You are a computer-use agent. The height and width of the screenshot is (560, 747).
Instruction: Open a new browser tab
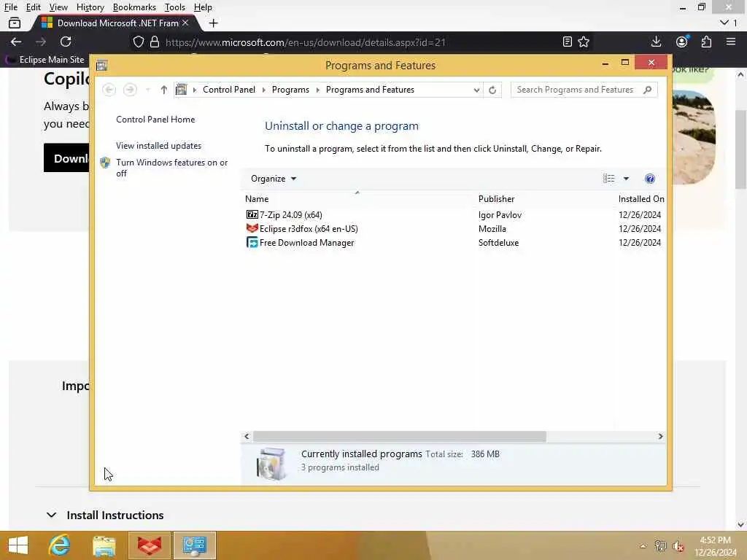coord(214,23)
